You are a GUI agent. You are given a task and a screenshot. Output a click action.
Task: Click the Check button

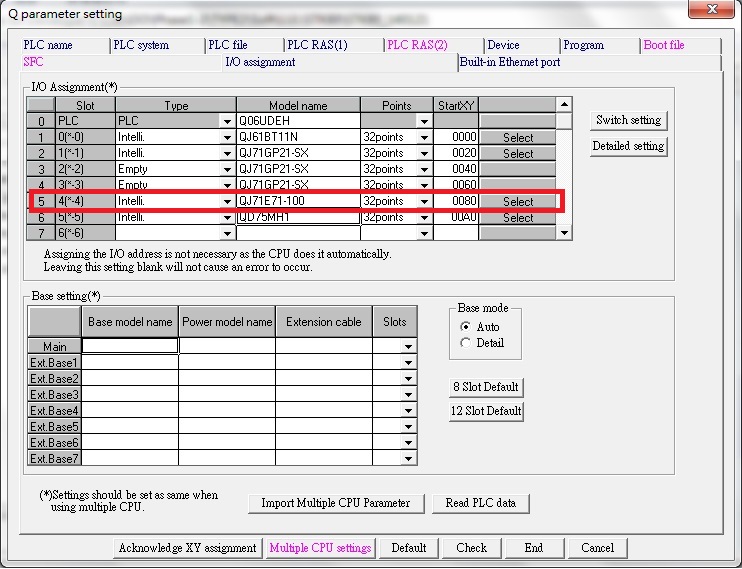click(471, 548)
